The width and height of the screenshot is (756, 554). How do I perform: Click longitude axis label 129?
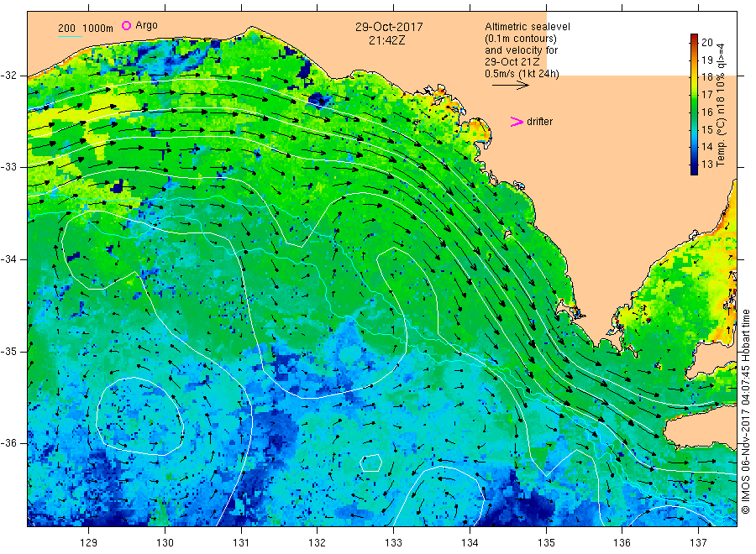coord(89,542)
